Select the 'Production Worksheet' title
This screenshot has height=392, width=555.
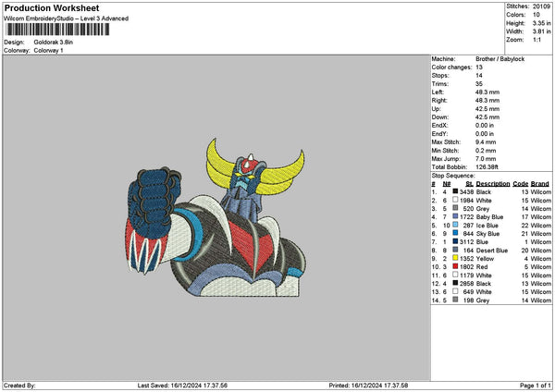point(52,8)
